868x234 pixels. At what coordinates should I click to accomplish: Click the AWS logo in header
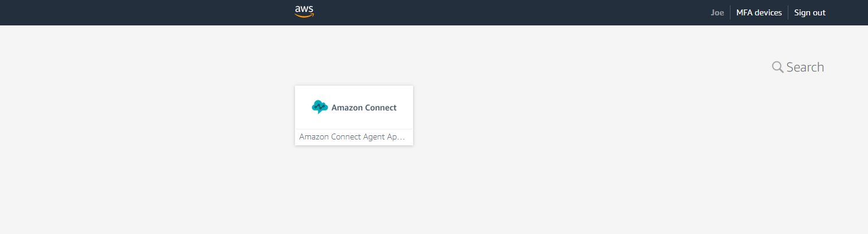(304, 12)
